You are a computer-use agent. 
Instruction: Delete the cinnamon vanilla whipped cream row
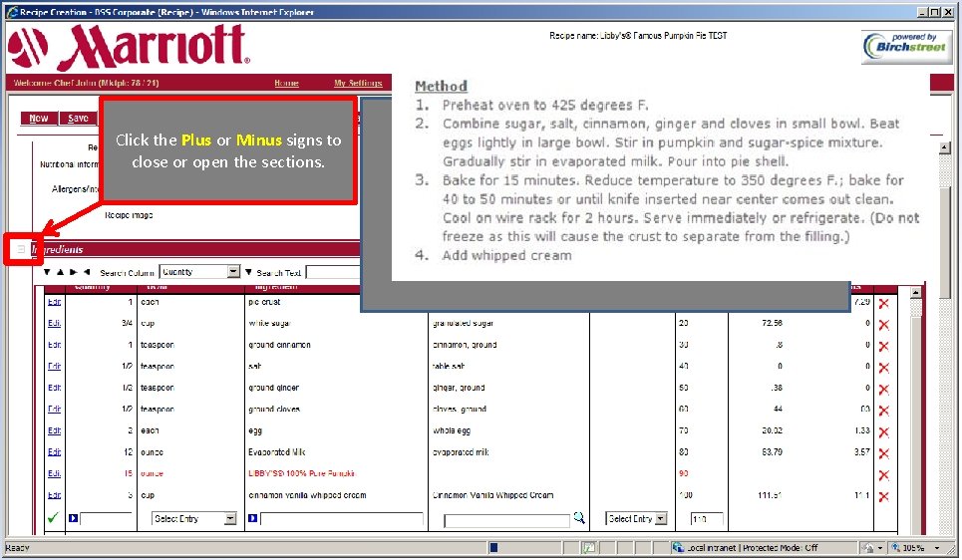click(x=883, y=496)
